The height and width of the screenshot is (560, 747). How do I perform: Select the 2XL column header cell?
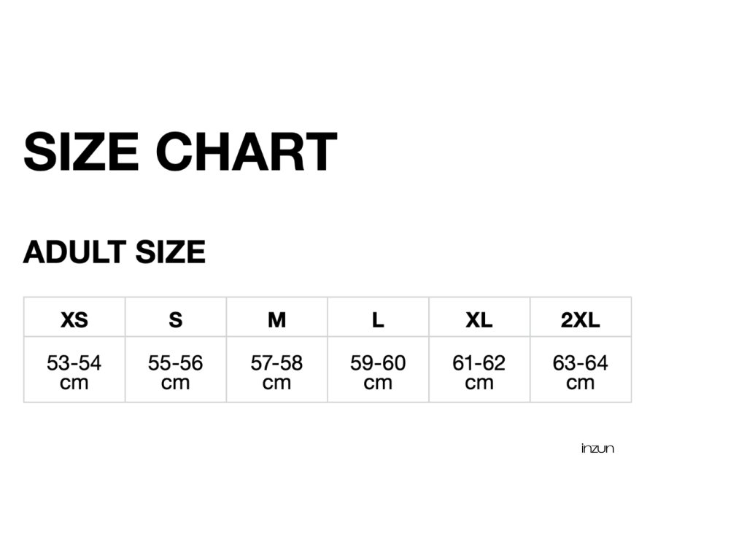tap(581, 319)
